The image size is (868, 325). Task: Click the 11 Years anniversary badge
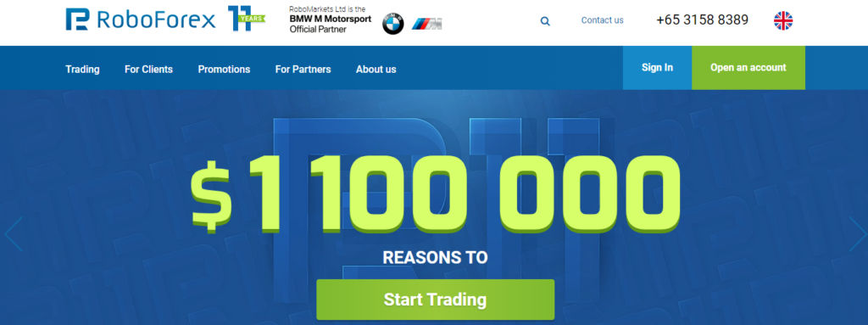click(x=247, y=19)
